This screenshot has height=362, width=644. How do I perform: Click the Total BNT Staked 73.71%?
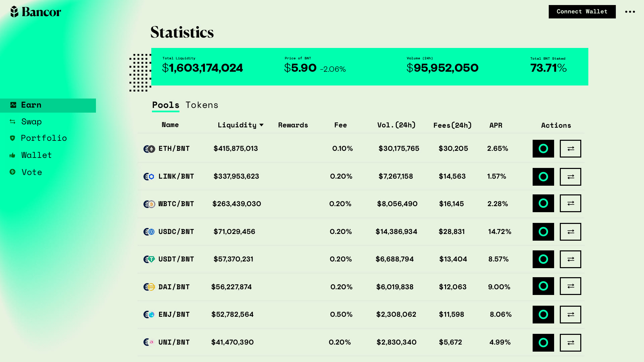(x=548, y=68)
